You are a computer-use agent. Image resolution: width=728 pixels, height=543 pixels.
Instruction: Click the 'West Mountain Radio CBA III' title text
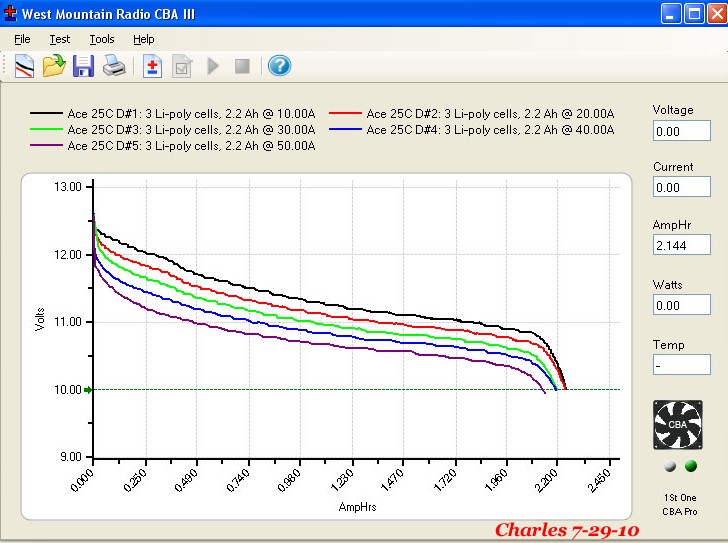(x=108, y=14)
